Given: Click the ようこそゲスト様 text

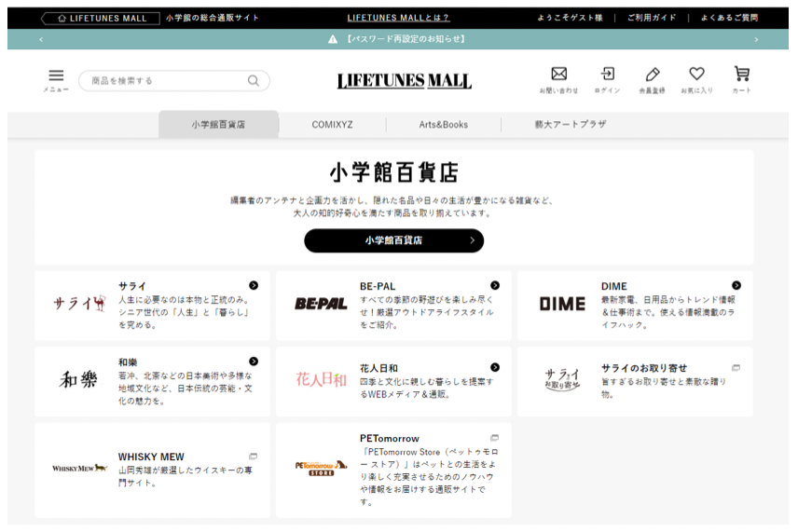Looking at the screenshot, I should [570, 18].
